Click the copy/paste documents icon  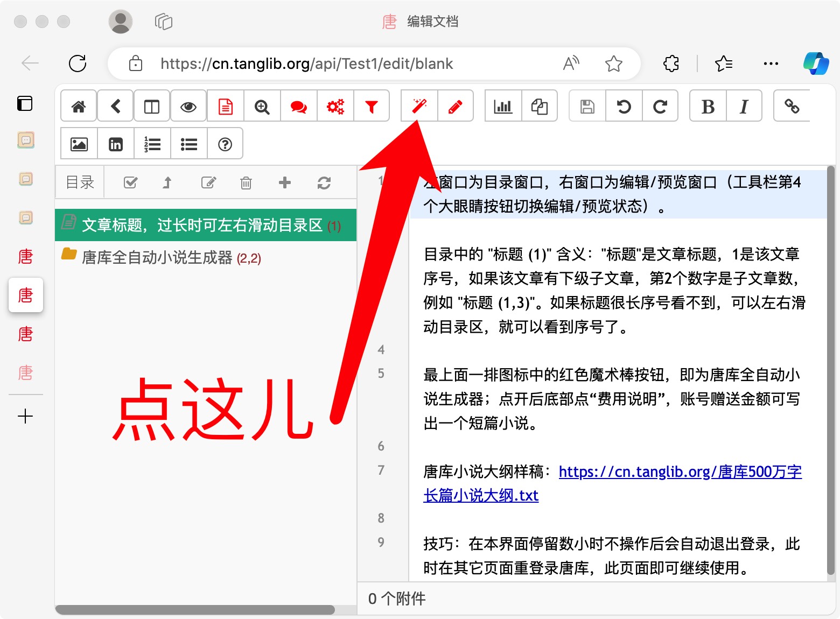point(540,106)
